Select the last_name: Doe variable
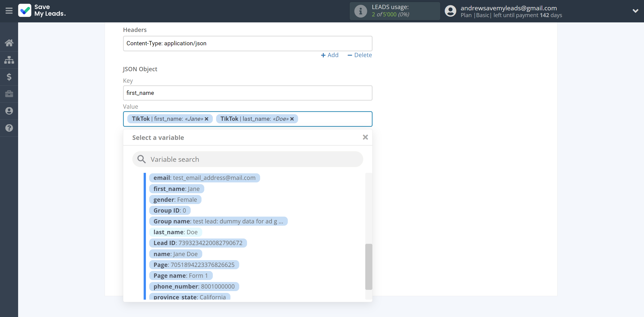The height and width of the screenshot is (317, 644). (176, 232)
